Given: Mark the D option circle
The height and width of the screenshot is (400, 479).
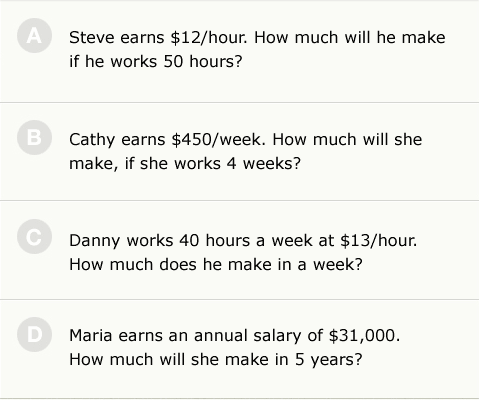Looking at the screenshot, I should tap(34, 335).
